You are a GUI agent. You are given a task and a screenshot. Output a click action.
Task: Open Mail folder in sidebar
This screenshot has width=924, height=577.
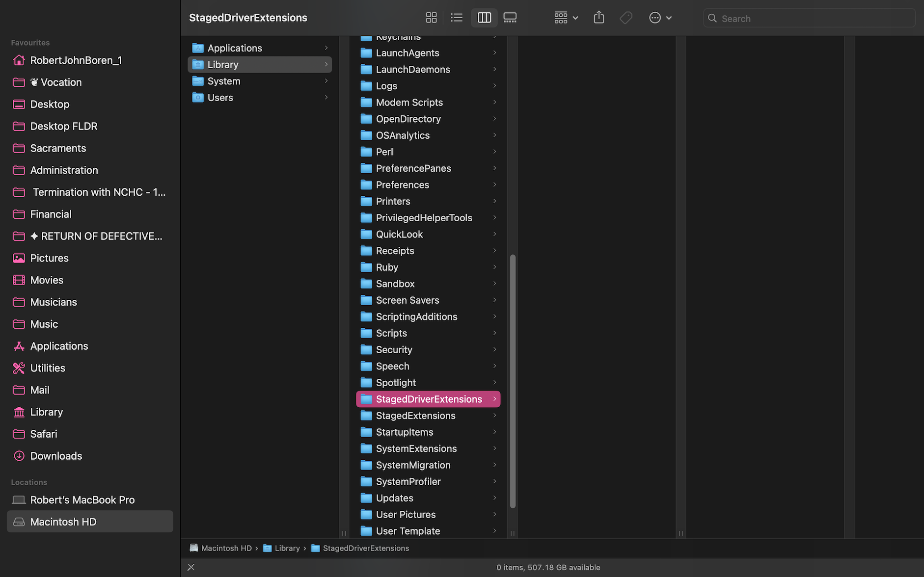pos(90,390)
